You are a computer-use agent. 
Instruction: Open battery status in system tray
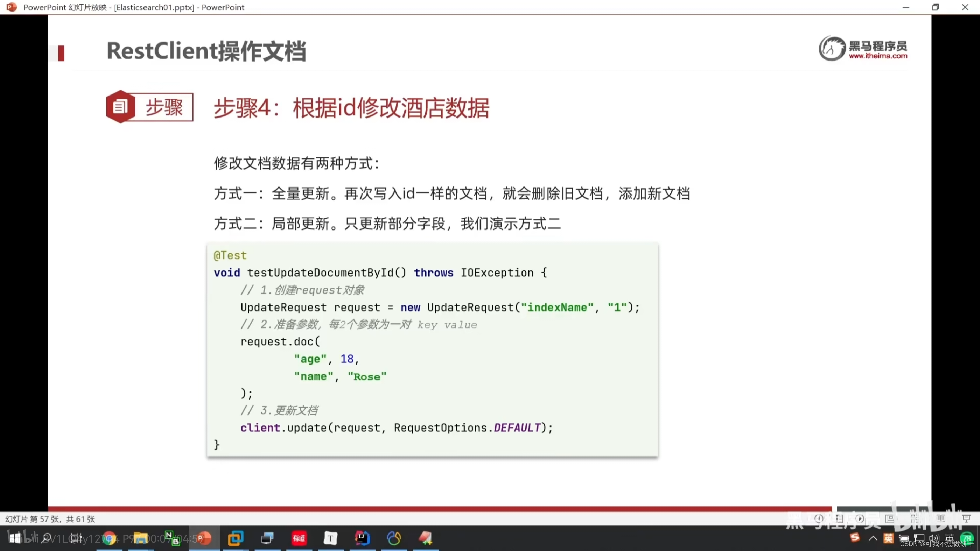click(904, 538)
